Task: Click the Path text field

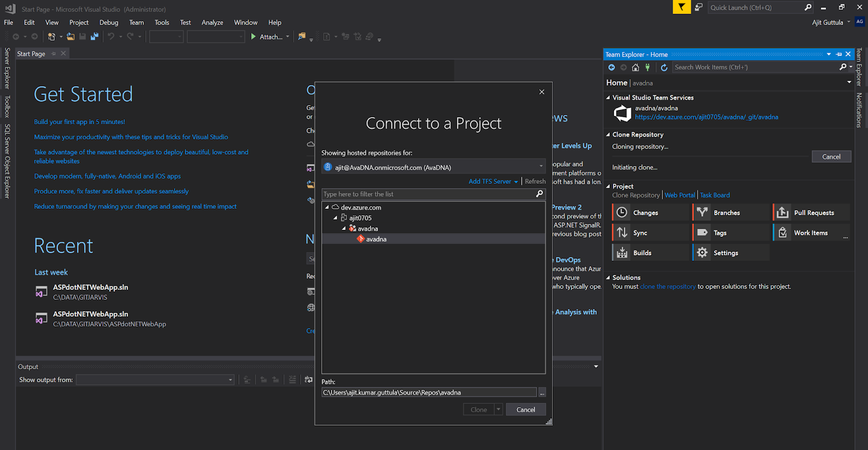Action: 429,393
